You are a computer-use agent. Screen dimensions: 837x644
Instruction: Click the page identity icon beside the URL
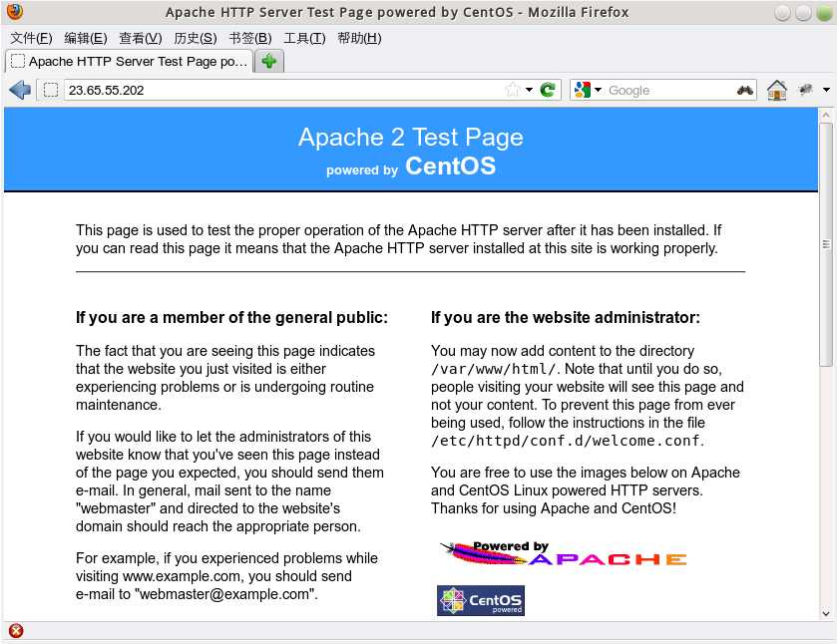pyautogui.click(x=51, y=90)
